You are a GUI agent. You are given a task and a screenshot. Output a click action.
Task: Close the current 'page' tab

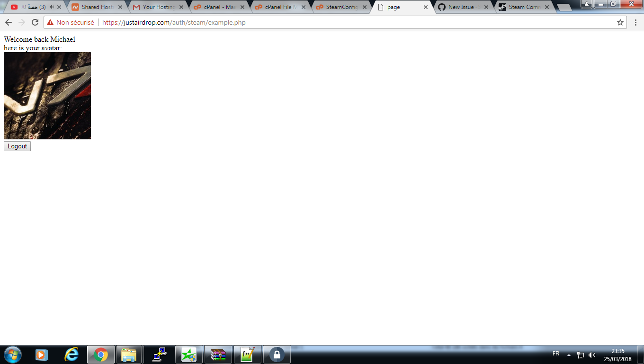[x=426, y=7]
